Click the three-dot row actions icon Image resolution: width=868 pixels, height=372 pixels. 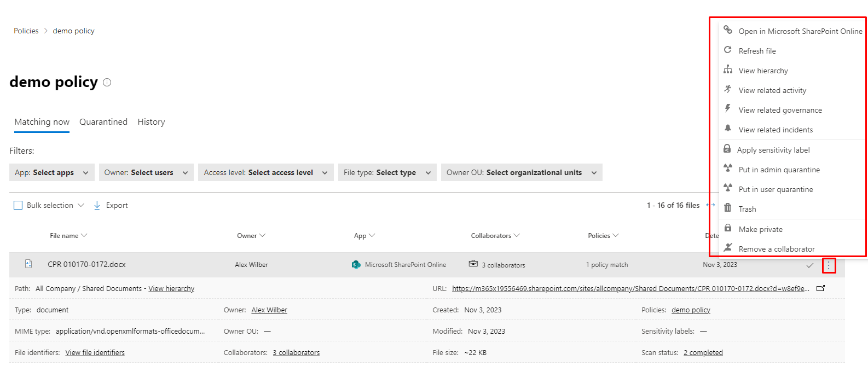click(x=829, y=265)
